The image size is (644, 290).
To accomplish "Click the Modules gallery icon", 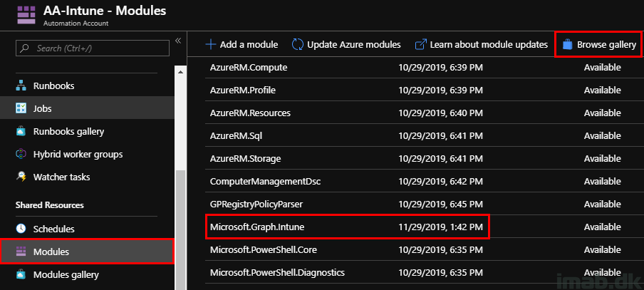I will [x=21, y=274].
